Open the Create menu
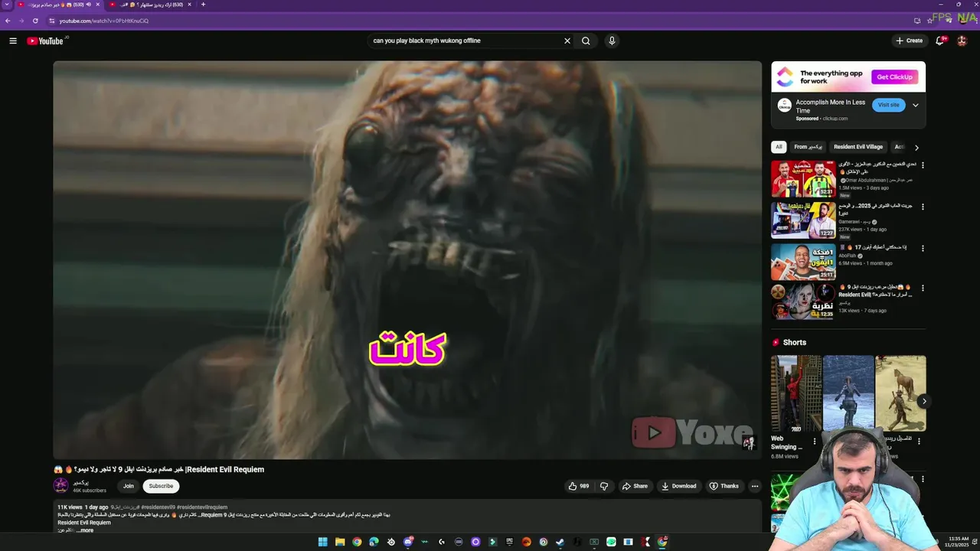The width and height of the screenshot is (980, 551). [x=910, y=41]
